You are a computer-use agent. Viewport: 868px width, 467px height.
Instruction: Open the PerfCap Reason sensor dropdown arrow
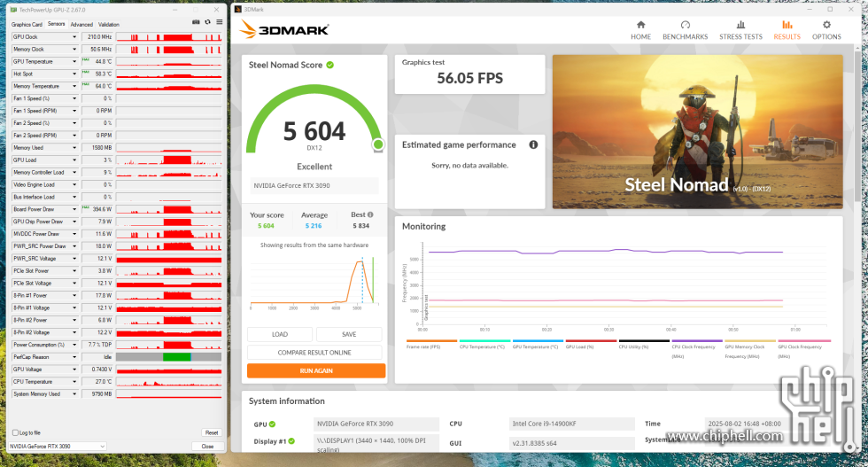(74, 357)
